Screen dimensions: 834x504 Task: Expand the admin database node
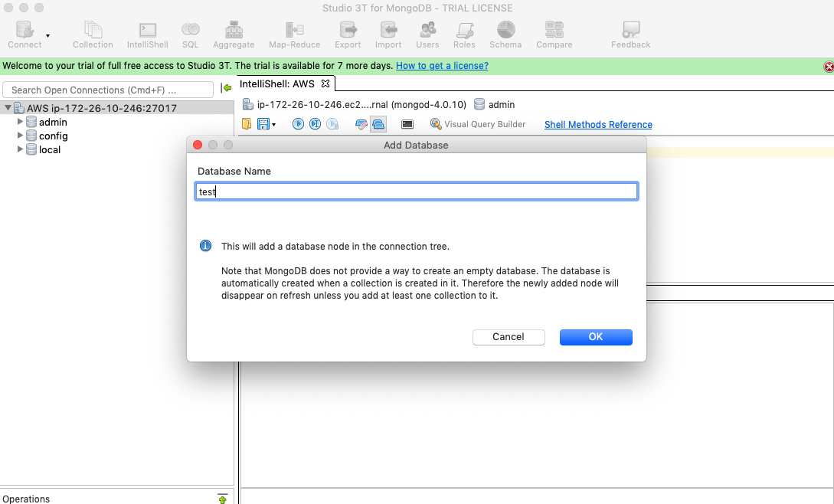(x=20, y=121)
